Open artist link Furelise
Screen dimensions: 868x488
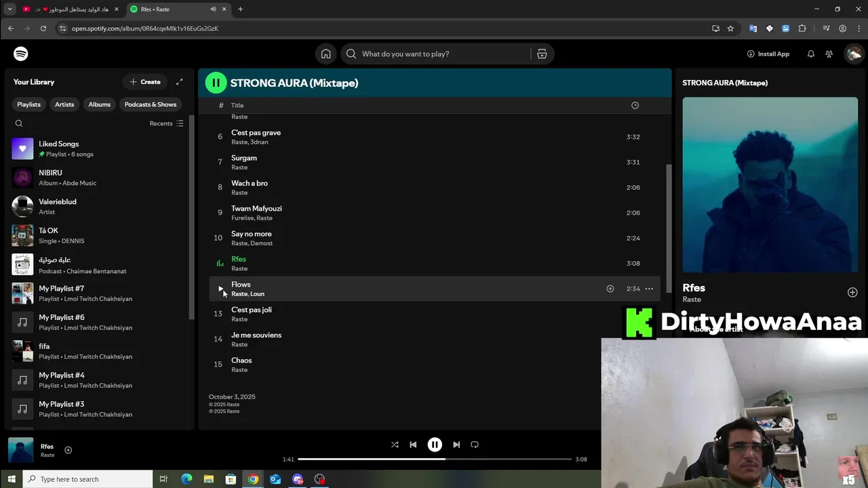242,218
